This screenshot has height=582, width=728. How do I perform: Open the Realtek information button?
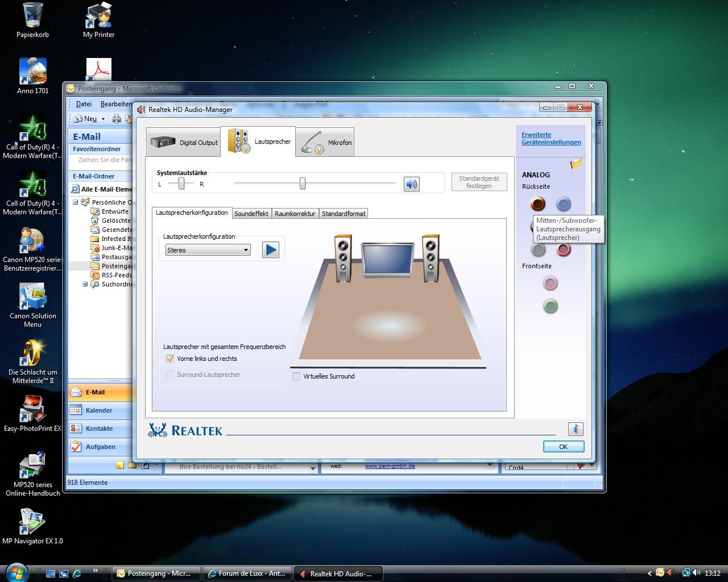[x=576, y=429]
